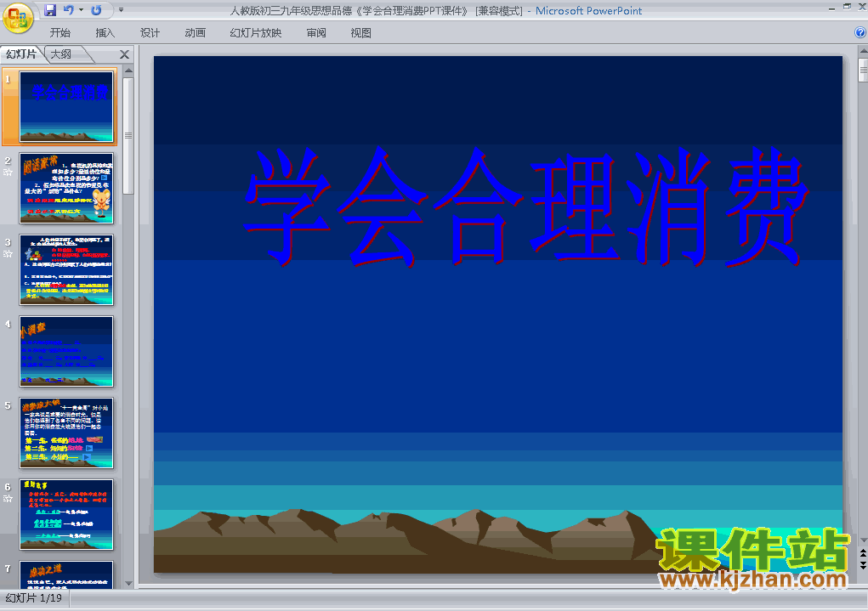Customize the Quick Access Toolbar dropdown
This screenshot has width=868, height=611.
[x=122, y=10]
